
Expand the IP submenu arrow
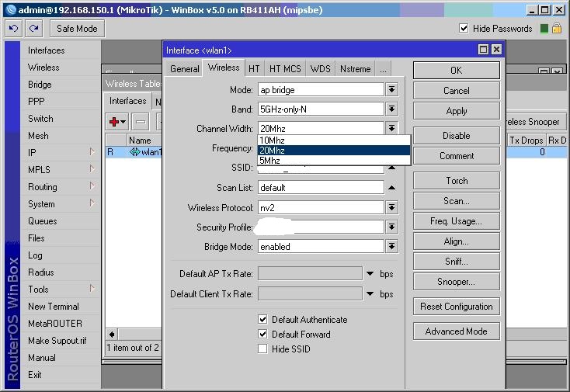(92, 152)
